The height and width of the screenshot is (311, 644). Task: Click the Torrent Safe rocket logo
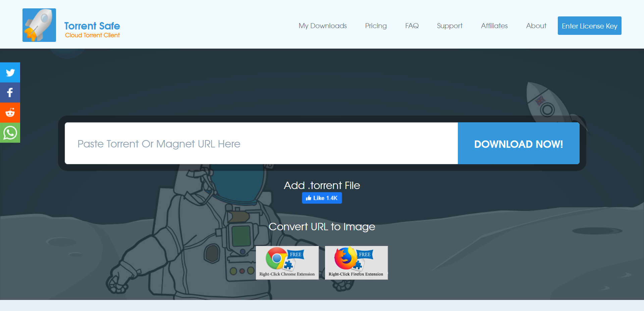coord(39,25)
